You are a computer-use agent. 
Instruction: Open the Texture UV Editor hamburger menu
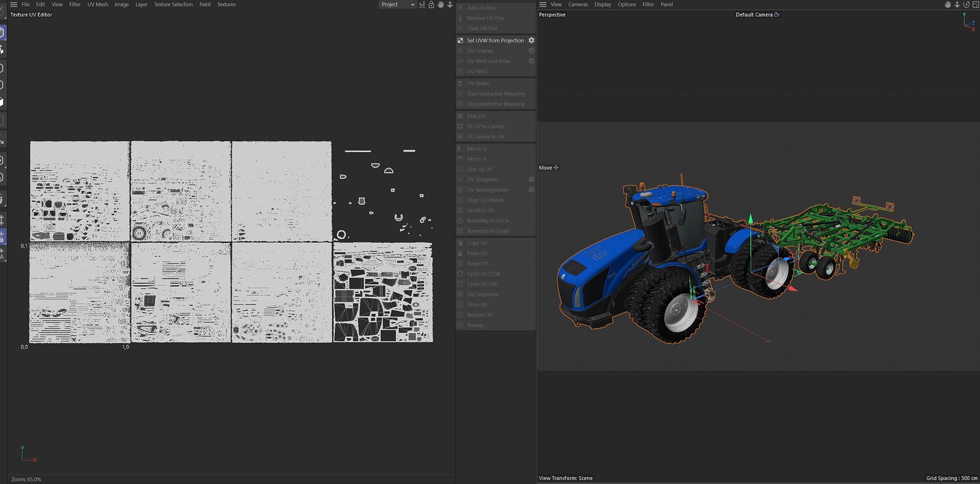(x=14, y=5)
